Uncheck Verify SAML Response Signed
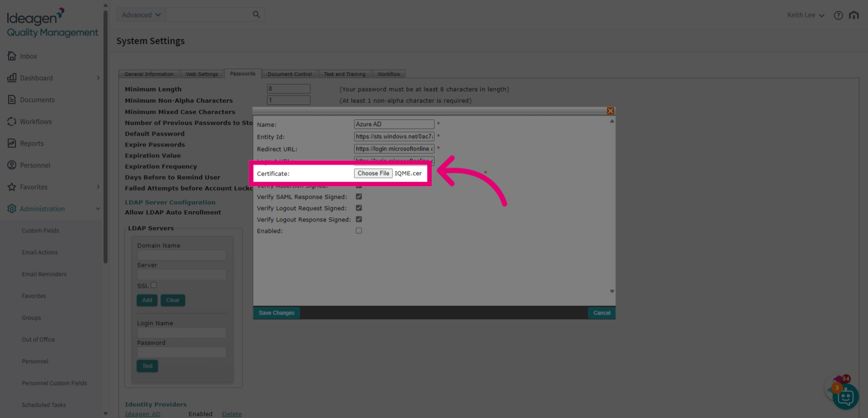The height and width of the screenshot is (418, 868). [x=359, y=197]
